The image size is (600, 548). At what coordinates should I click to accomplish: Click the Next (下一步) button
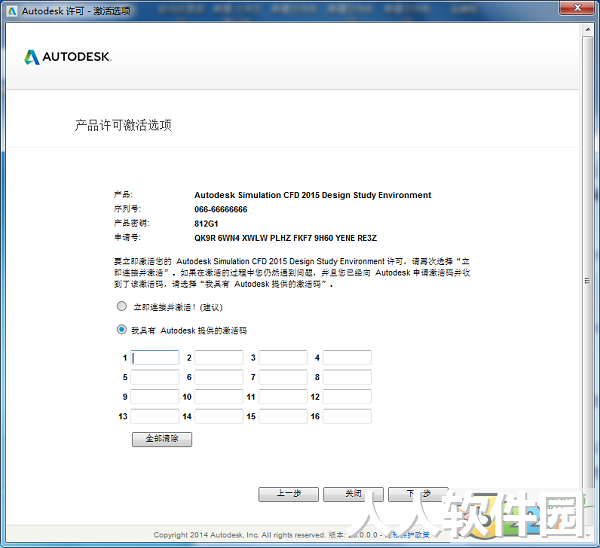[x=418, y=494]
